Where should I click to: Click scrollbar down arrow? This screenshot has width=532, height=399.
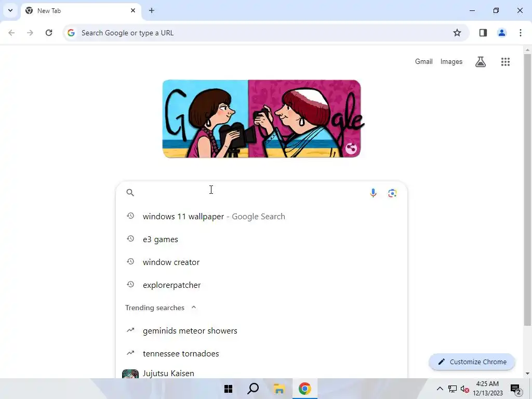[527, 374]
